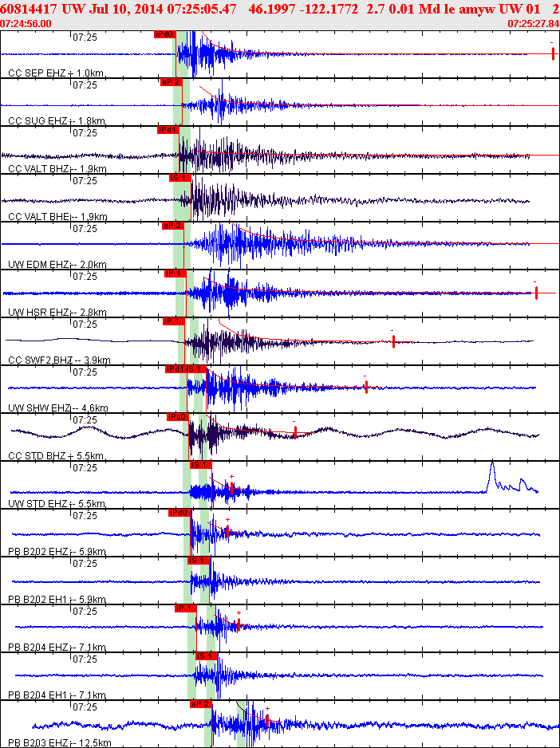The height and width of the screenshot is (748, 560).
Task: Select the iS 1 pick flag on UW SHW EHZ
Action: (196, 368)
